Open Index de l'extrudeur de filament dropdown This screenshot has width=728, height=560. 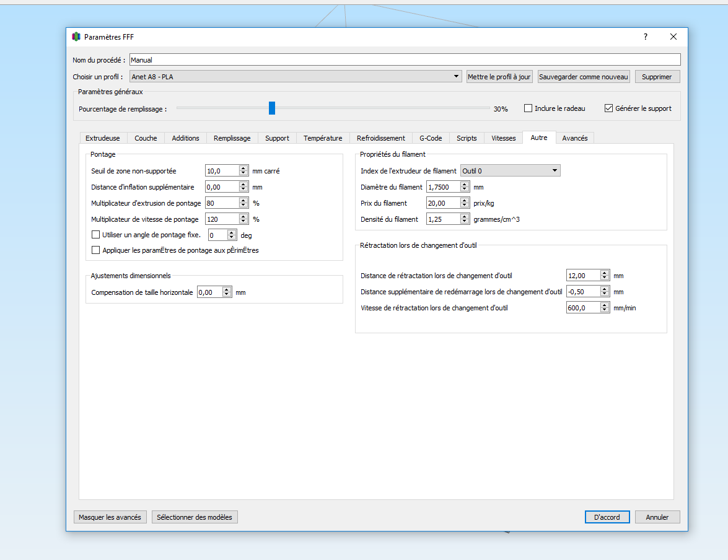[x=511, y=170]
